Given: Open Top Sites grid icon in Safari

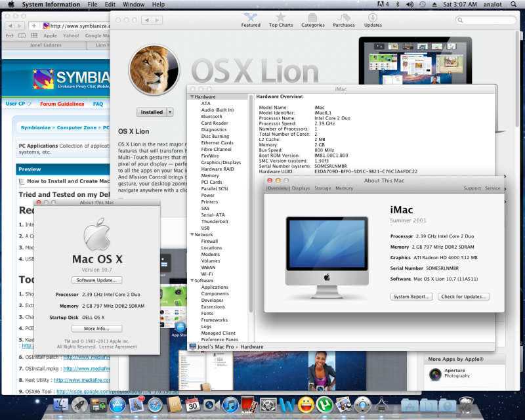Looking at the screenshot, I should point(34,35).
